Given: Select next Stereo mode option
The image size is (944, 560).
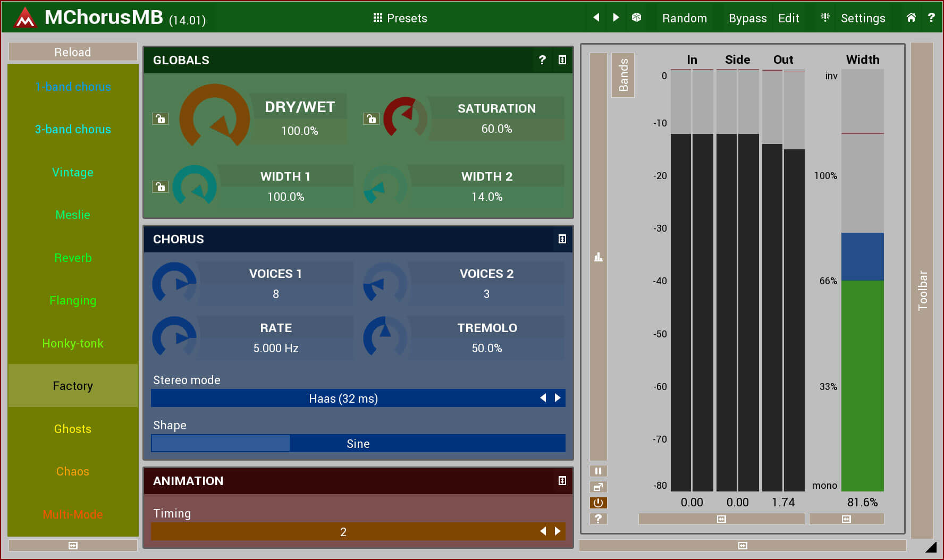Looking at the screenshot, I should coord(558,398).
